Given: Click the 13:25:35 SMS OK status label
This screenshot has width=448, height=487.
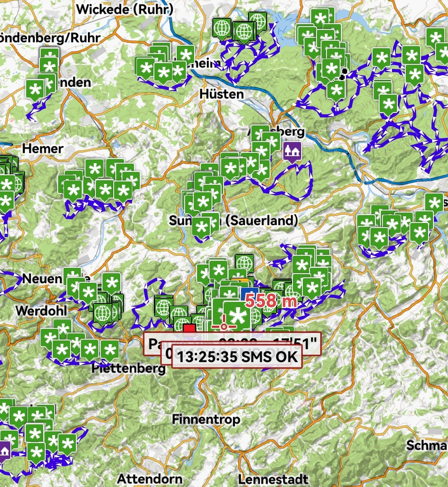Looking at the screenshot, I should click(x=237, y=356).
